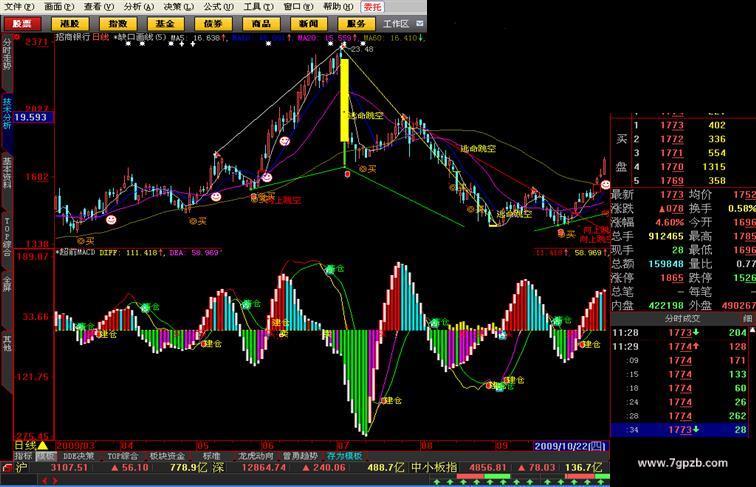756x487 pixels.
Task: Select the 指数 category button
Action: (118, 24)
